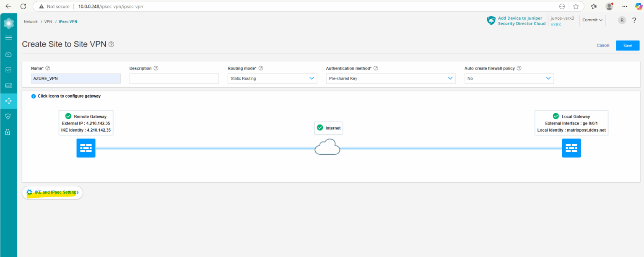Open the Device administration terminal icon
This screenshot has height=257, width=644.
[x=8, y=85]
